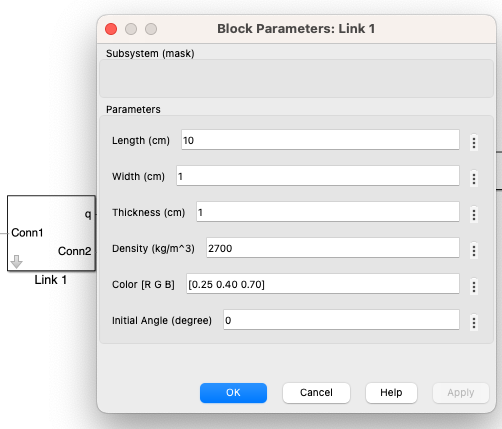Screen dimensions: 502x429
Task: Open the Width parameter's three-dot options menu
Action: [474, 178]
